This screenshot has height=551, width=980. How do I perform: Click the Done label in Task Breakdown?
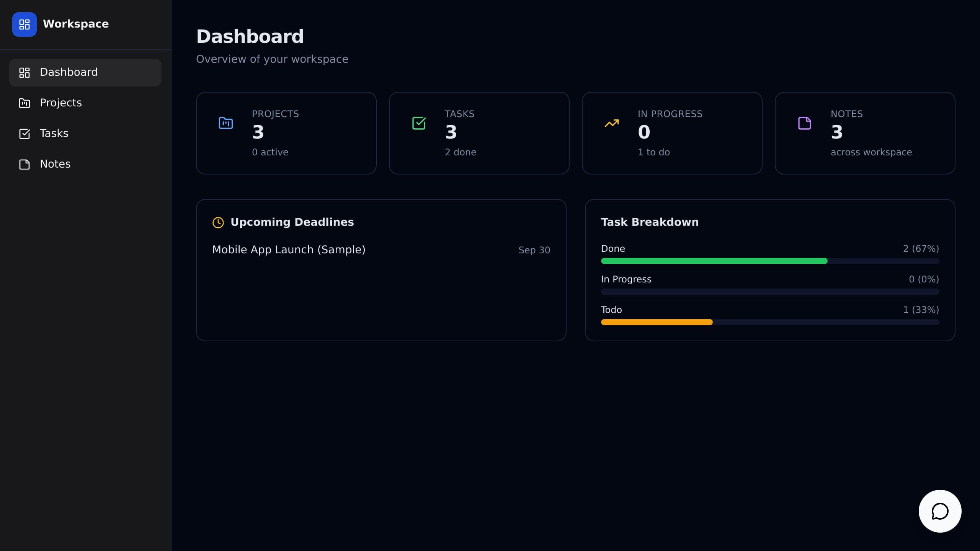(x=613, y=249)
